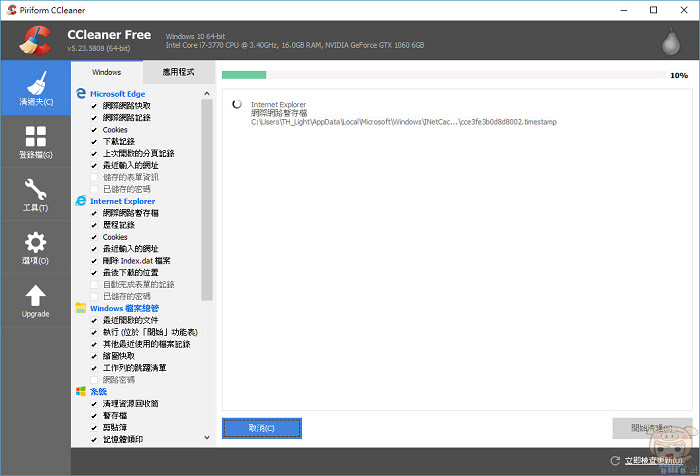Image resolution: width=700 pixels, height=476 pixels.
Task: Toggle the Microsoft Edge Cookies checkbox
Action: click(94, 130)
